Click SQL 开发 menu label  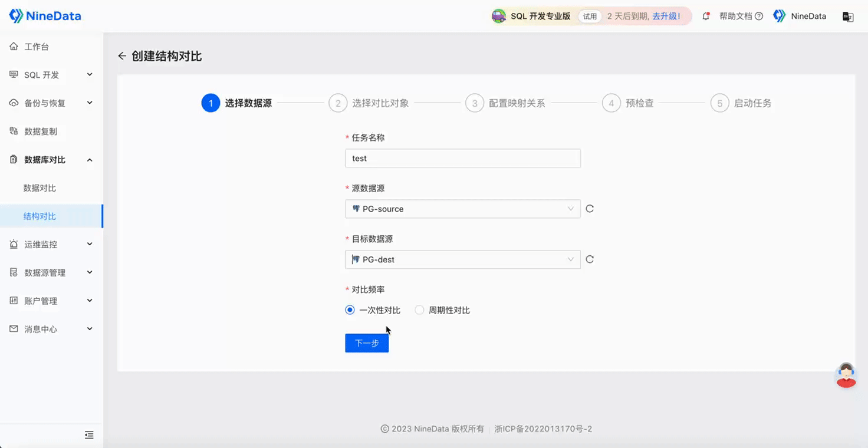42,75
